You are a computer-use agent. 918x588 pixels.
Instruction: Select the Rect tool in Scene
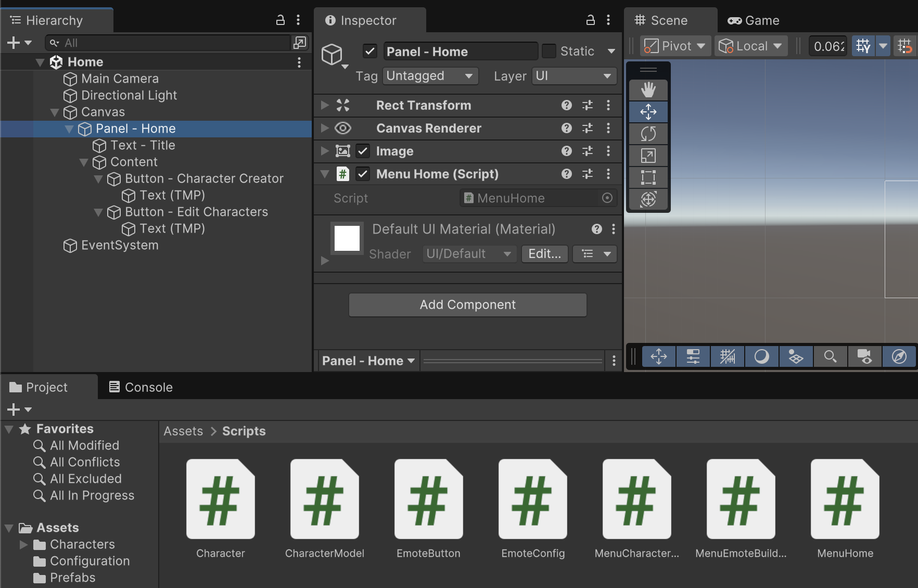[648, 177]
